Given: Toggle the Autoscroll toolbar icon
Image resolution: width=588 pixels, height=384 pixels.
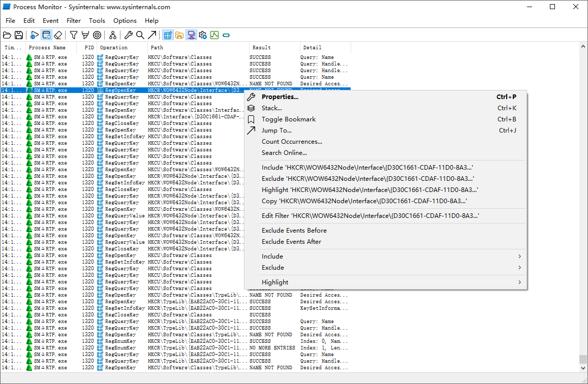Looking at the screenshot, I should 46,35.
